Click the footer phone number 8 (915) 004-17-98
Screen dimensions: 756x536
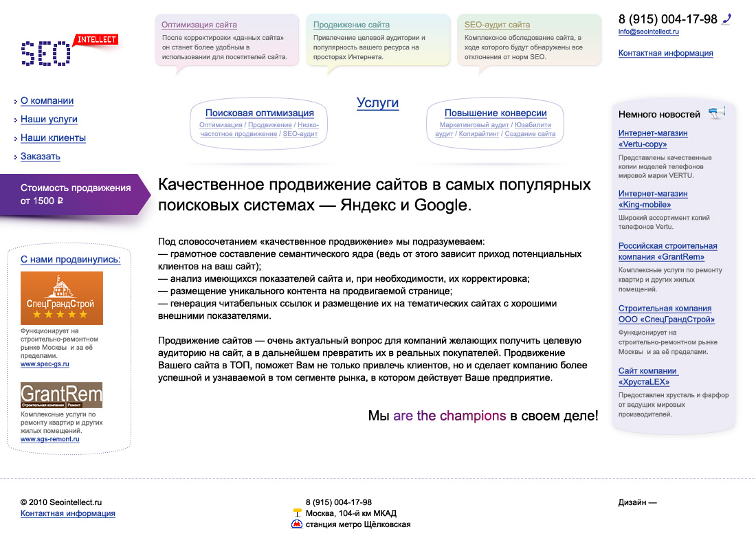point(338,502)
